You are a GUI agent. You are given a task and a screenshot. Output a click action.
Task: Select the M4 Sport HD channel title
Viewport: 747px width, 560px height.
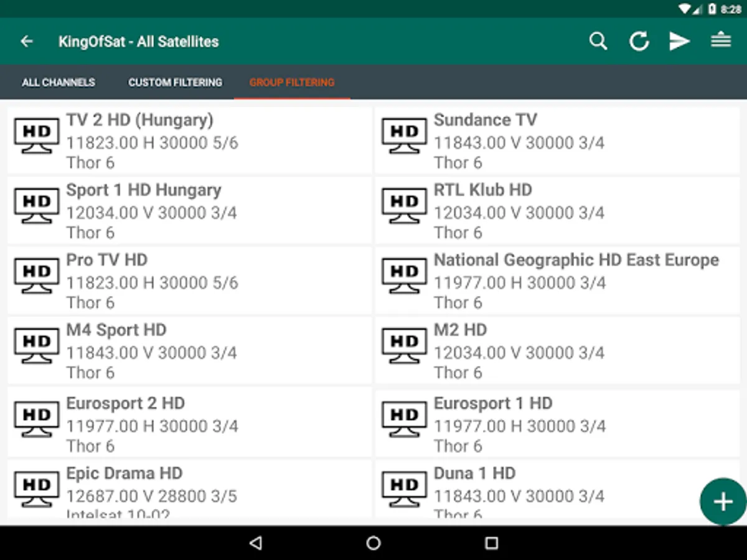[x=116, y=330]
